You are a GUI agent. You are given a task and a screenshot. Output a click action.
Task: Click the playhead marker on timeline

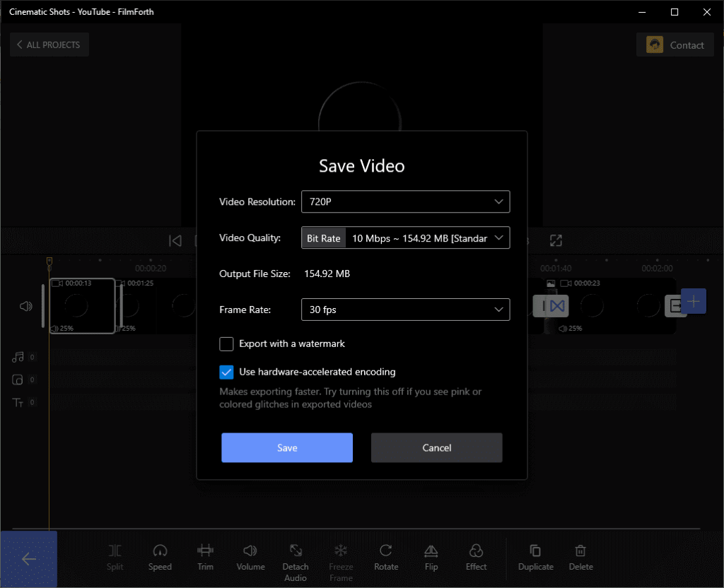pos(49,263)
